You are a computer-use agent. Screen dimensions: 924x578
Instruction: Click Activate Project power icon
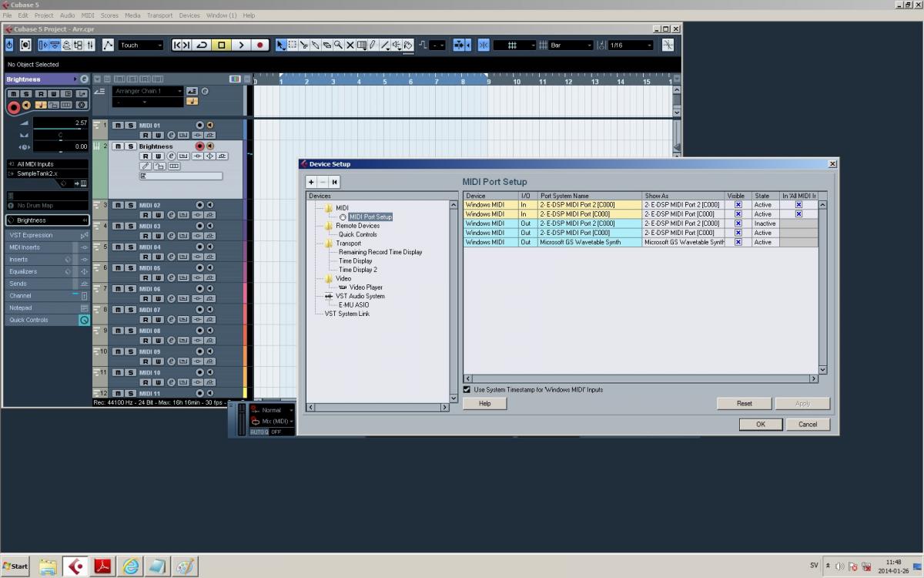click(x=9, y=45)
